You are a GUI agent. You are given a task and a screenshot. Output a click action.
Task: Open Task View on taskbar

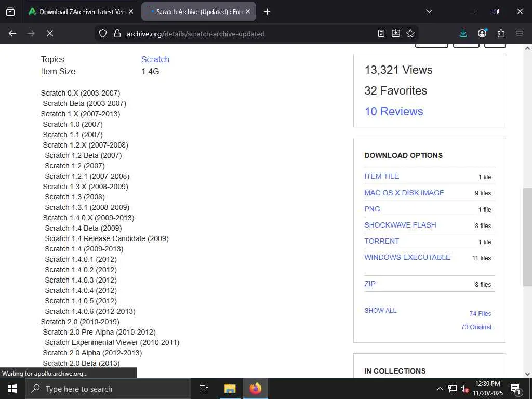[204, 389]
